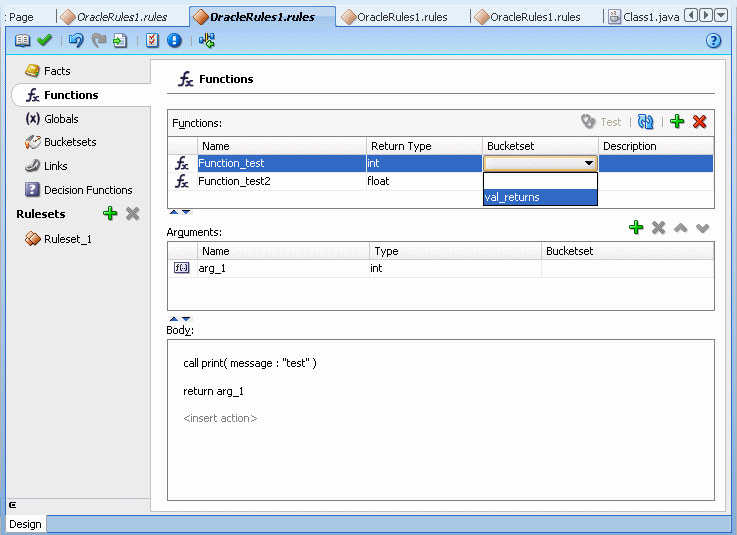Open the checklist clipboard icon in toolbar
The width and height of the screenshot is (737, 535).
coord(152,40)
